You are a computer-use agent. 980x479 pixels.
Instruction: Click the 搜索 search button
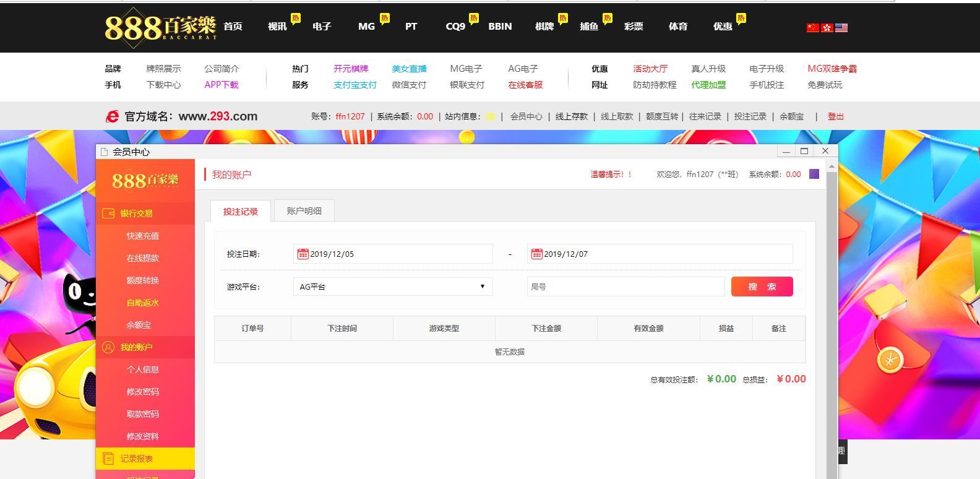coord(762,287)
